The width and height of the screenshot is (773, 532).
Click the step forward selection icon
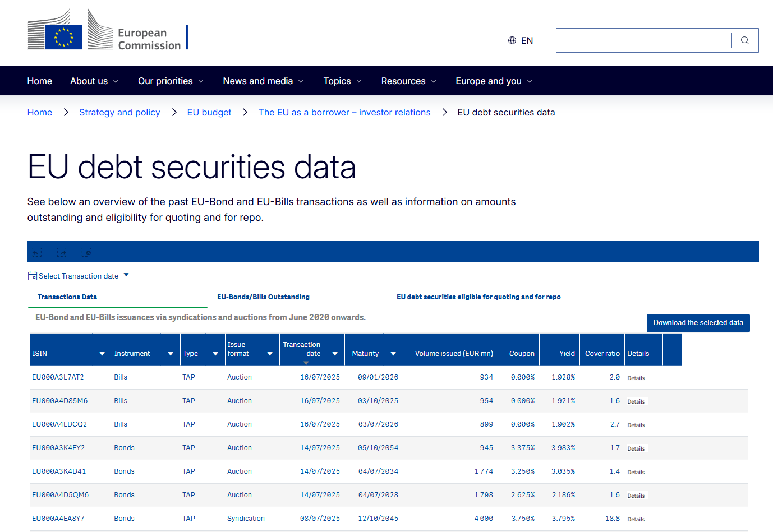tap(62, 252)
